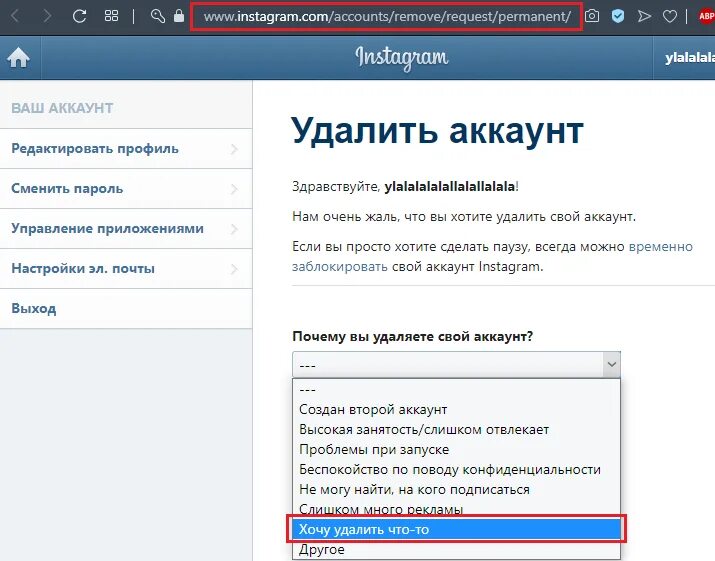The image size is (715, 561).
Task: Open Сменить пароль in sidebar
Action: point(126,189)
